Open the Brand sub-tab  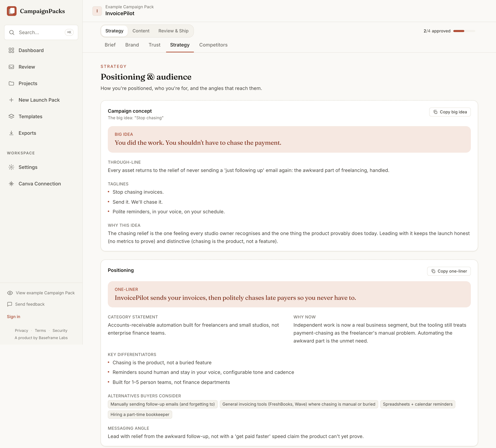click(132, 45)
